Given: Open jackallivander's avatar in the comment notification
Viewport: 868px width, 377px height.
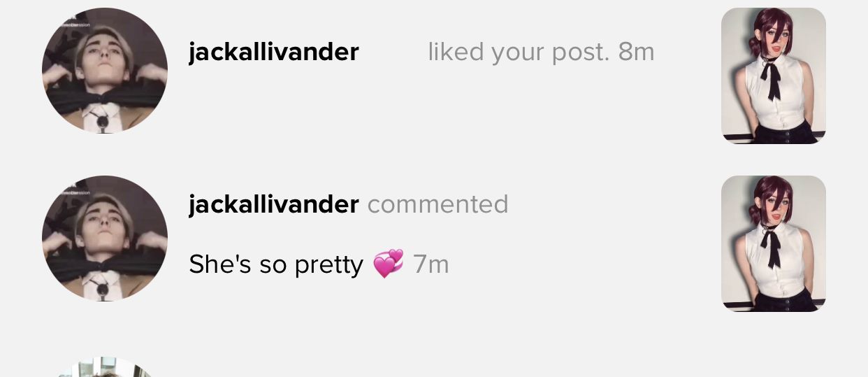Looking at the screenshot, I should (x=105, y=239).
